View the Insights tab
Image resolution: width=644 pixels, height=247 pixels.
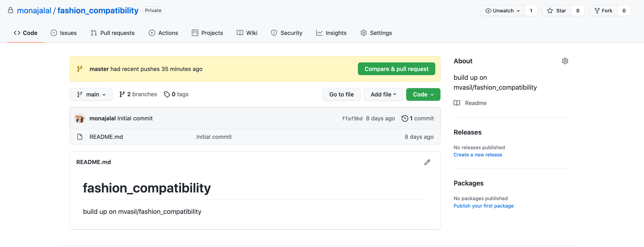coord(331,33)
